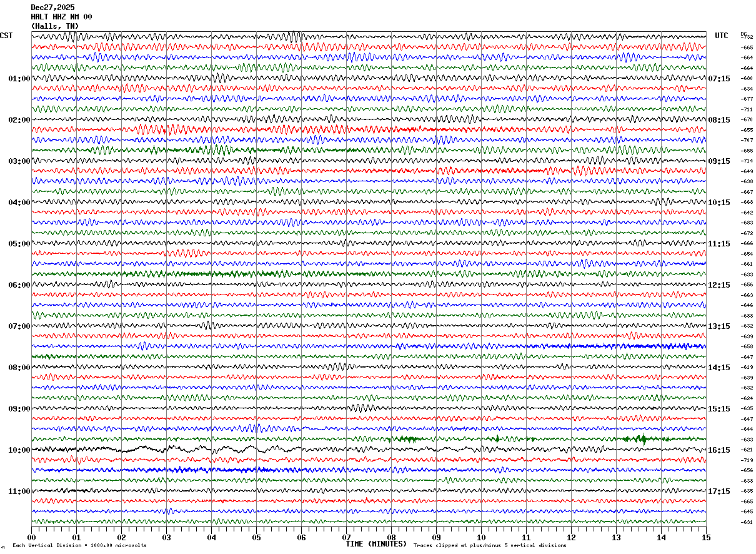This screenshot has width=756, height=554.
Task: Click the 09:00 CST time label
Action: [x=19, y=409]
